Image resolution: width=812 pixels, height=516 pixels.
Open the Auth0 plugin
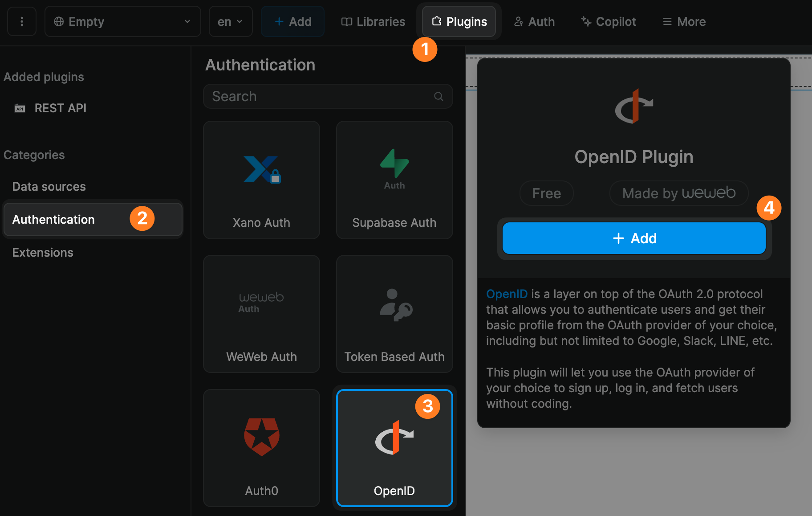261,448
